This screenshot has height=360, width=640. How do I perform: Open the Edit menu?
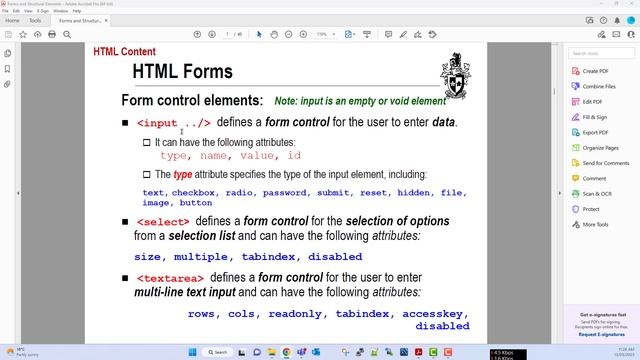(16, 11)
